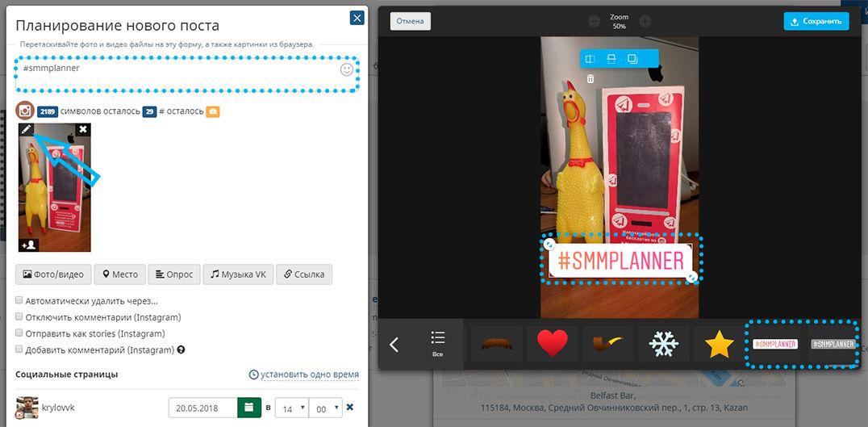Click the orange camera badge icon
The image size is (868, 427).
[x=213, y=112]
